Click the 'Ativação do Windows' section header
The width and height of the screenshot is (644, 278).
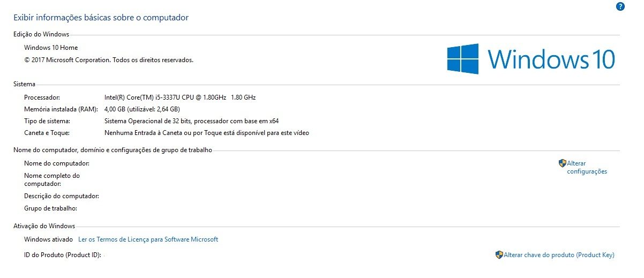[44, 226]
